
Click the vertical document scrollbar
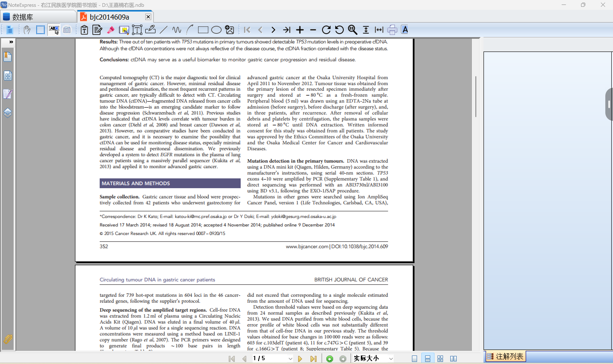[x=476, y=97]
